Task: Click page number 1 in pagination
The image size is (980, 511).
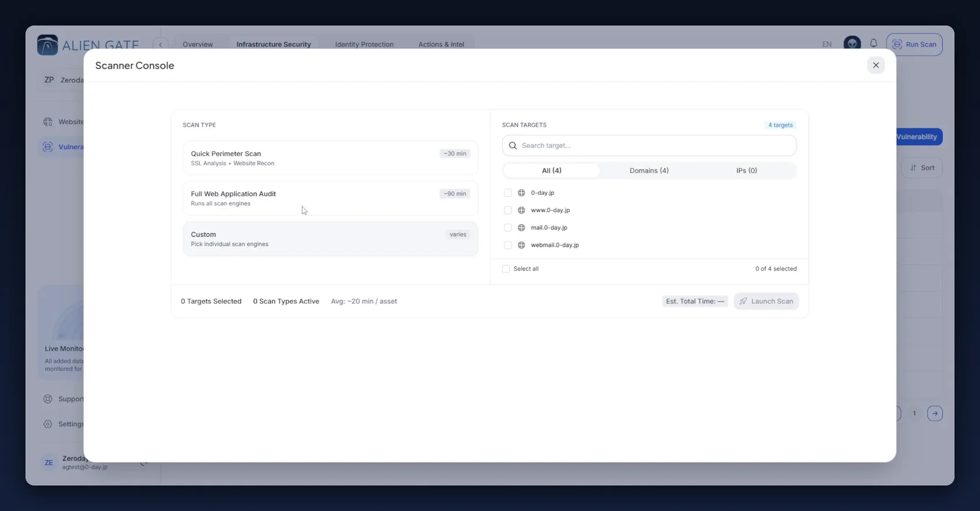Action: click(x=914, y=413)
